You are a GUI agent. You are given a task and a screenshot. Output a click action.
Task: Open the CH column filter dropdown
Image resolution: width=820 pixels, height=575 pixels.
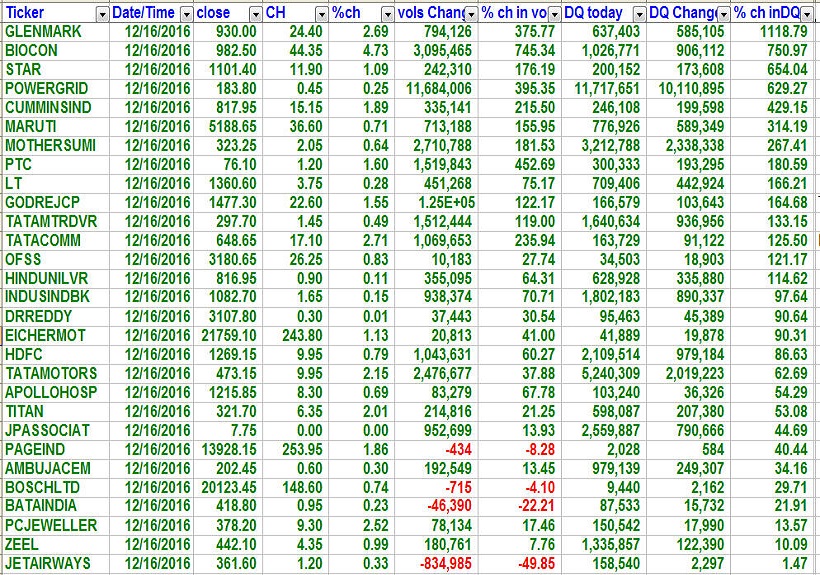click(321, 14)
